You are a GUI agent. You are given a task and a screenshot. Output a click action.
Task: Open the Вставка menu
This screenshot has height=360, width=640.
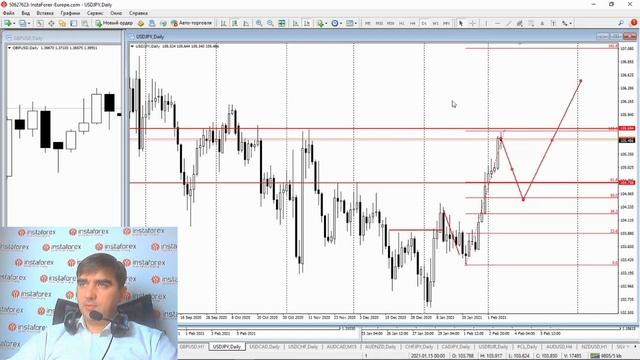click(x=45, y=13)
